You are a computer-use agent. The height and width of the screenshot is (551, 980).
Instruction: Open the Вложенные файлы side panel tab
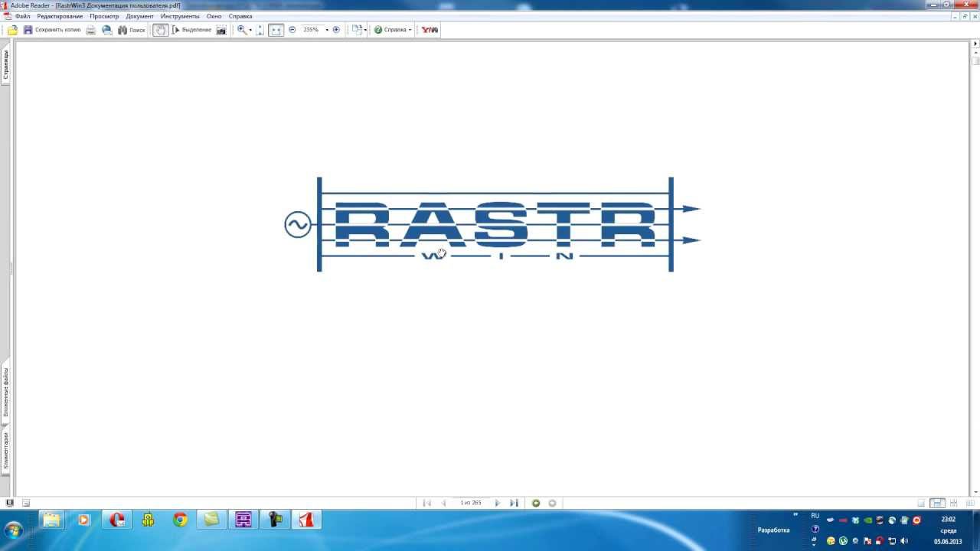[5, 392]
